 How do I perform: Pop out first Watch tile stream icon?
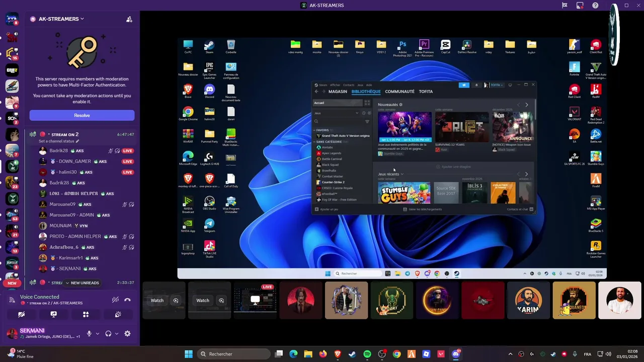coord(176,300)
